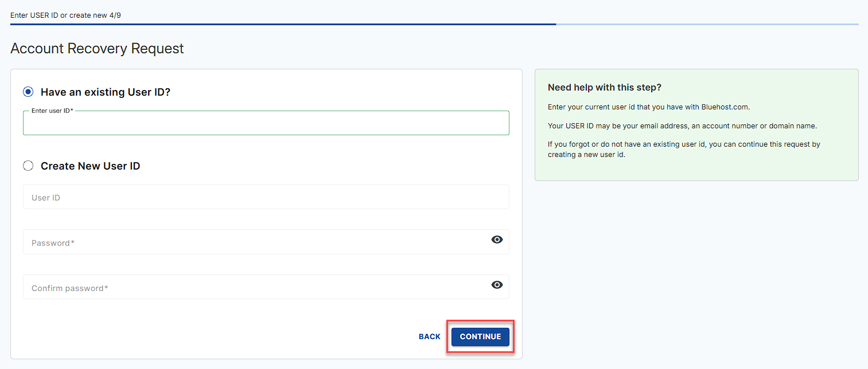Click the green help panel on the right

[696, 124]
